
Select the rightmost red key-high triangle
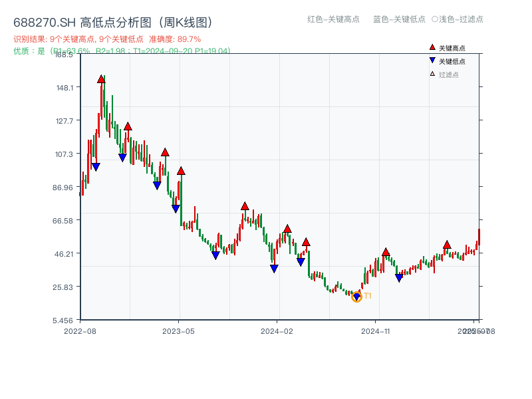(447, 245)
